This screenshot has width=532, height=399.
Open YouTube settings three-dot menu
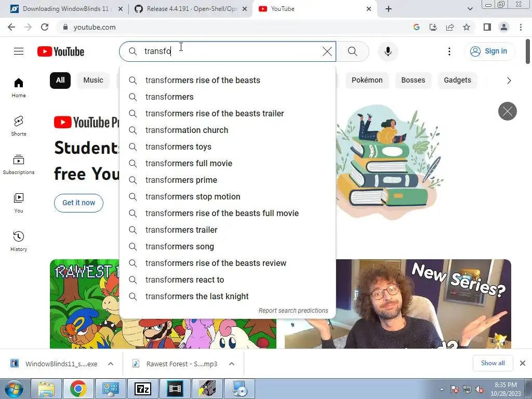[449, 51]
